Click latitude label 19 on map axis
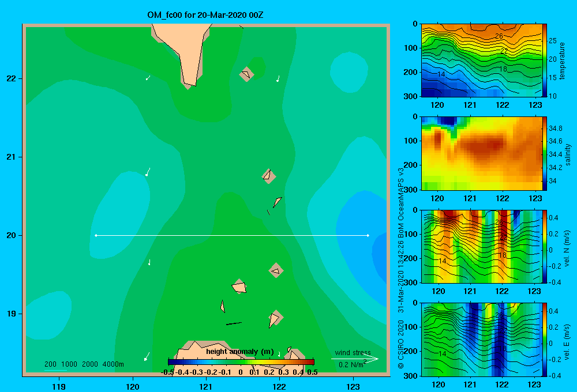Screen dimensions: 577x392 (12, 314)
